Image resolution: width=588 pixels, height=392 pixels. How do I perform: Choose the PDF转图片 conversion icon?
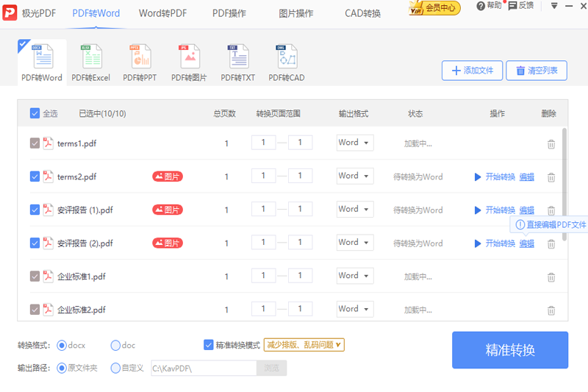tap(189, 57)
